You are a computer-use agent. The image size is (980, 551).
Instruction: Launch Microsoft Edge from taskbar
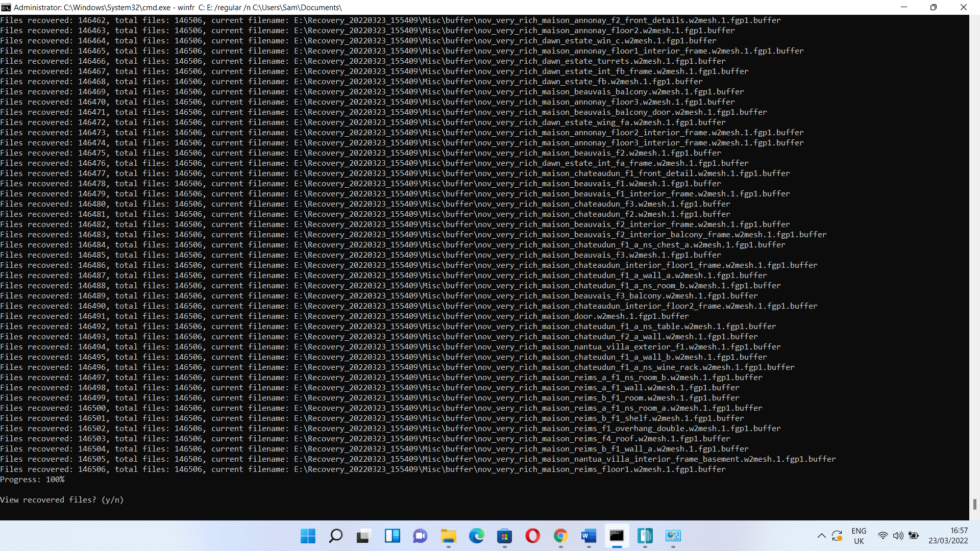(476, 536)
